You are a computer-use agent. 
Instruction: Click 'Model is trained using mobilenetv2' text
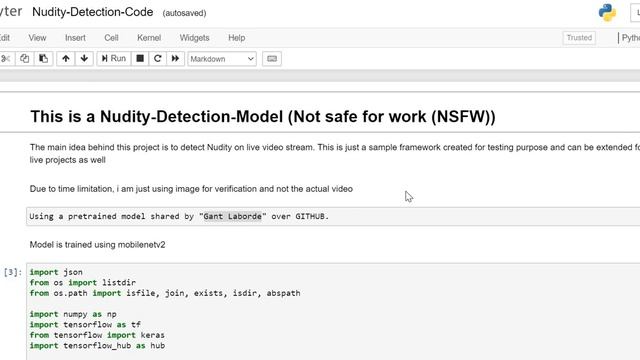click(x=98, y=245)
